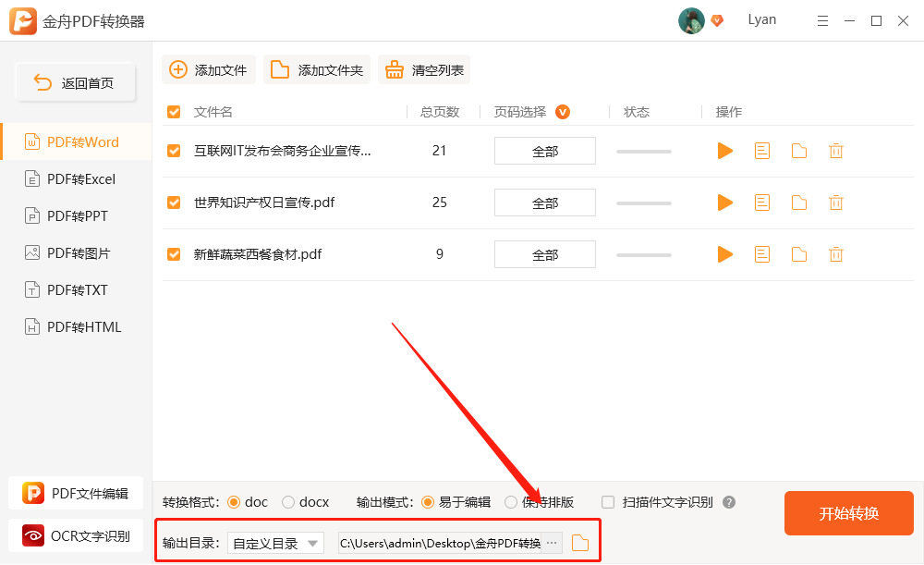Select PDF转图片 in sidebar
Viewport: 924px width, 565px height.
(x=77, y=253)
